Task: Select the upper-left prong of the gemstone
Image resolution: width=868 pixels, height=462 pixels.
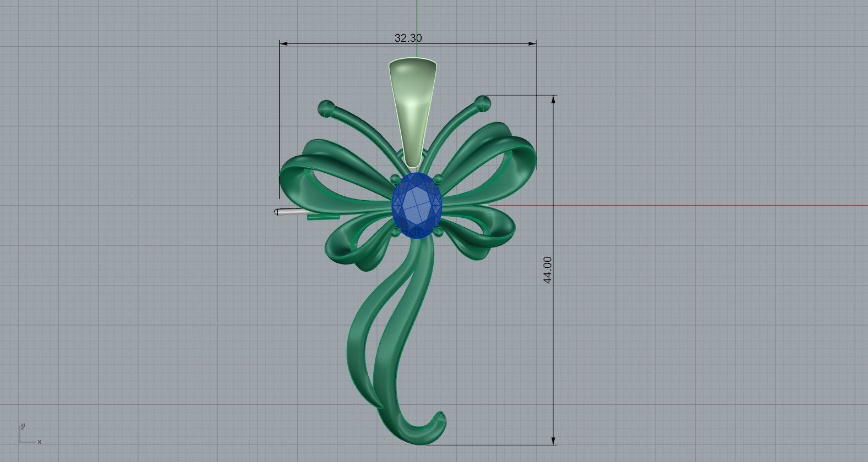Action: (x=395, y=179)
